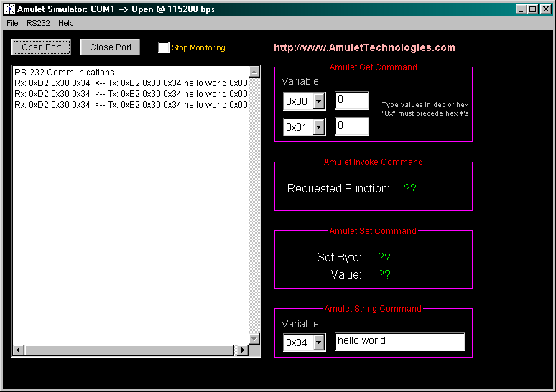Click the log's scroll down arrow
Viewport: 556px width, 392px height.
pos(254,339)
